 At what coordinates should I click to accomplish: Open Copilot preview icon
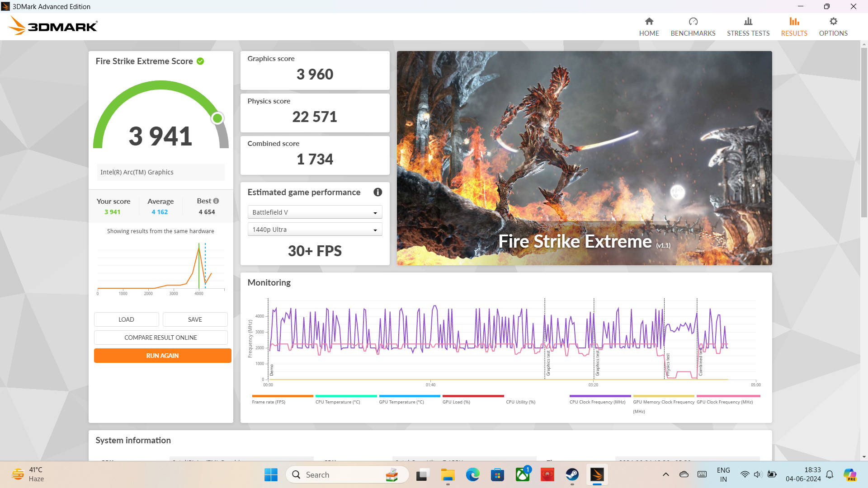[850, 474]
